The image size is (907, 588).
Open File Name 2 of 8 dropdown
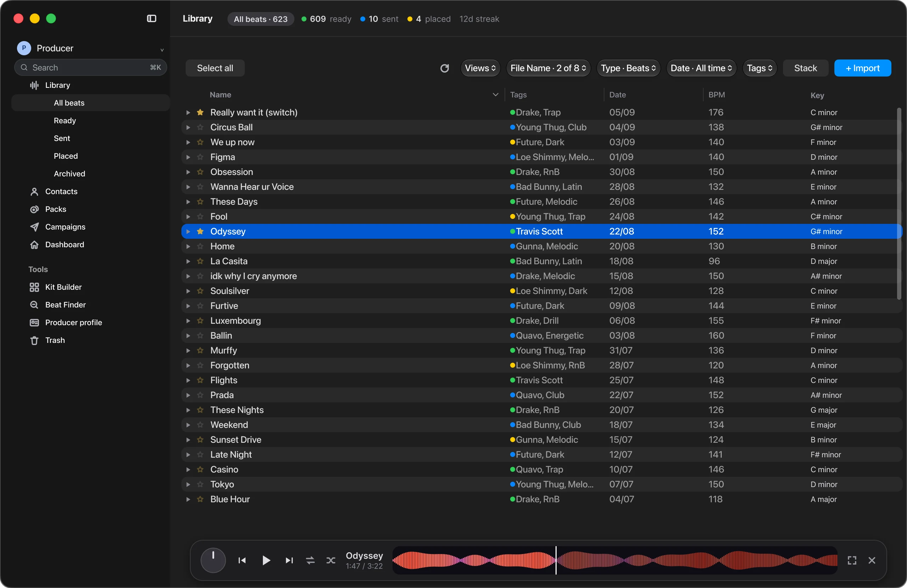tap(548, 68)
